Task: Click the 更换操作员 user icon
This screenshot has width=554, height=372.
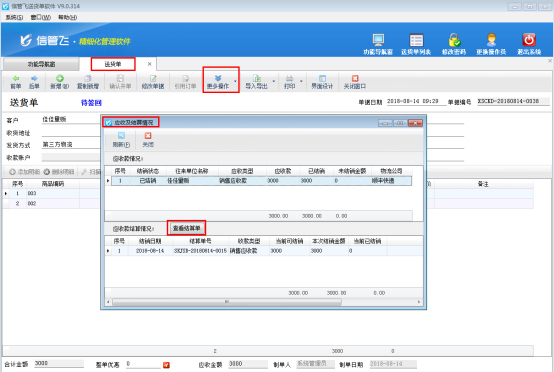Action: (x=491, y=40)
